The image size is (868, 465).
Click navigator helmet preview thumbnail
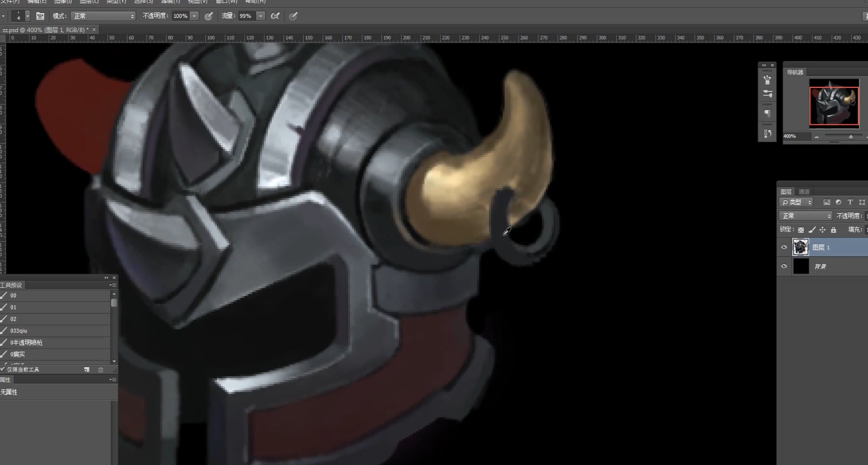pos(834,104)
